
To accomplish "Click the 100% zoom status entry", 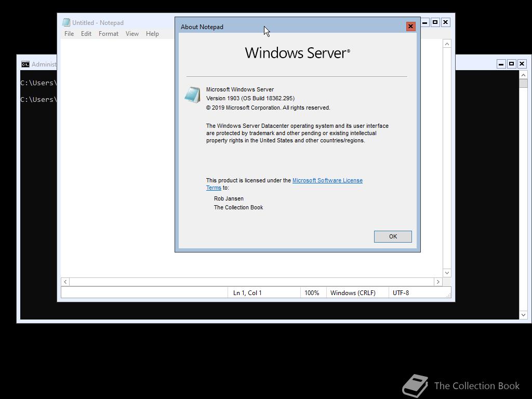I will [312, 293].
